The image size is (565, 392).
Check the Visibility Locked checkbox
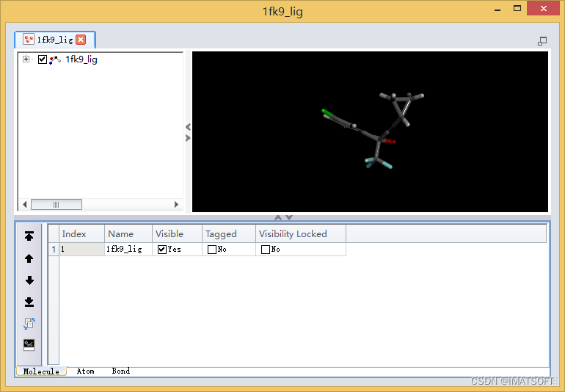coord(266,249)
